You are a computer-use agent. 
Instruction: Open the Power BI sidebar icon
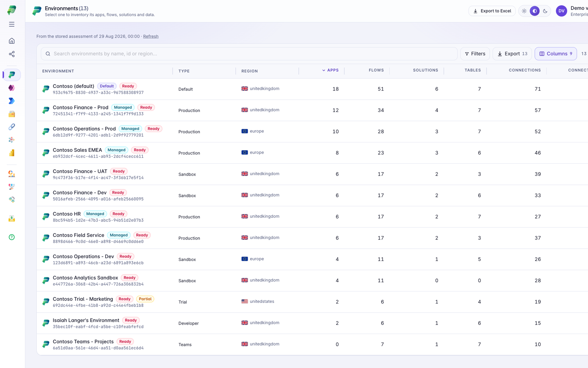point(12,153)
